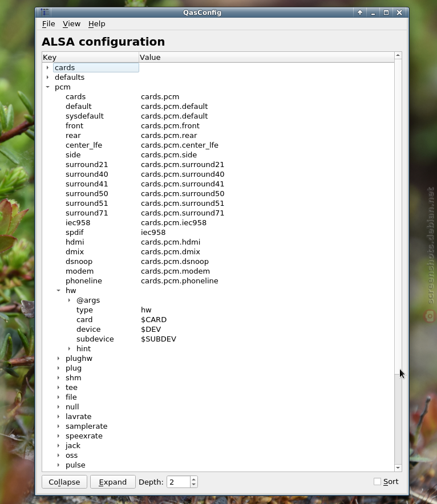Screen dimensions: 437x504
Task: Click the Depth input field
Action: [x=179, y=482]
